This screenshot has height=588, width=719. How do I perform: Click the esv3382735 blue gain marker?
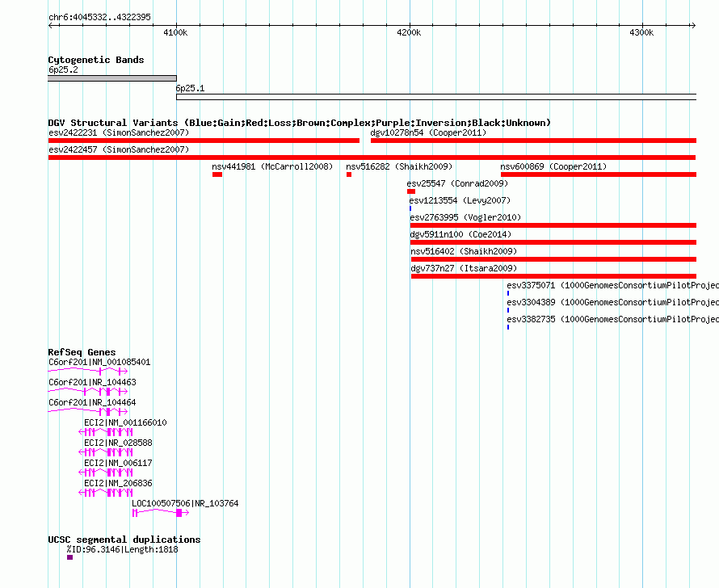(508, 327)
